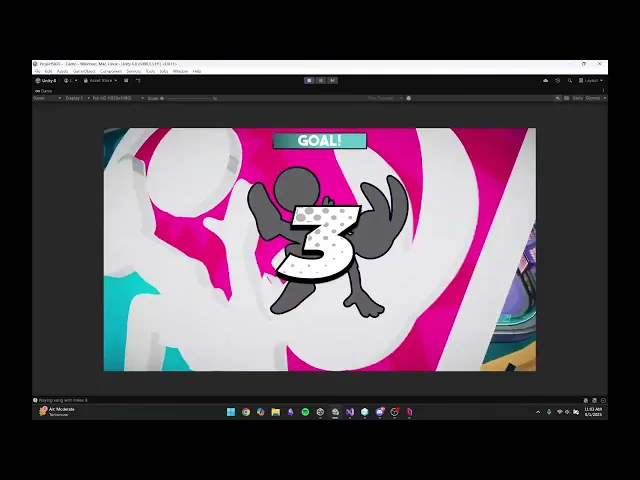The height and width of the screenshot is (480, 640).
Task: Toggle the Stats overlay
Action: tap(578, 98)
